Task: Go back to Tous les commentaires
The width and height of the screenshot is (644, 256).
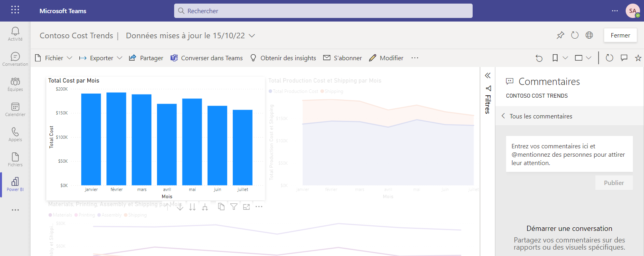Action: tap(537, 116)
